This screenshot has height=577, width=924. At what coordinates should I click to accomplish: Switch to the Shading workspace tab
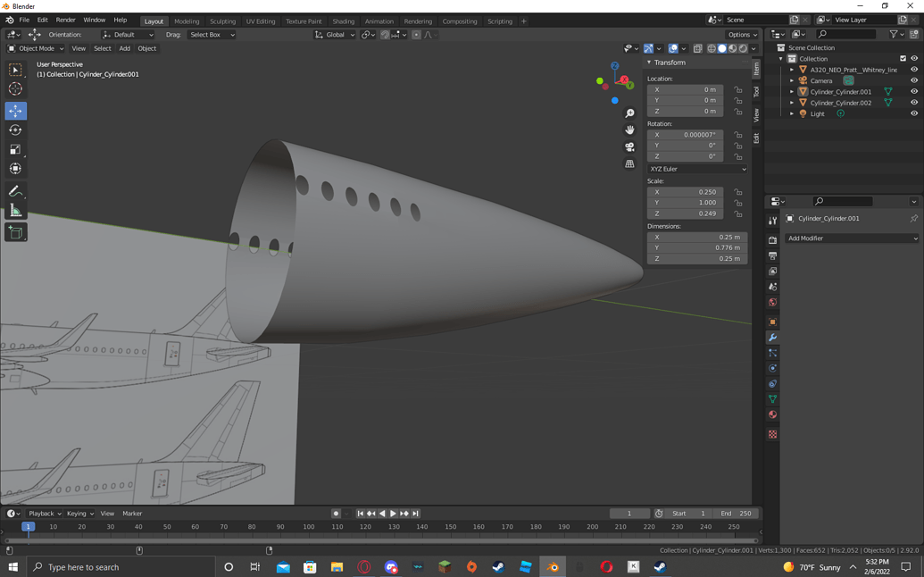[x=343, y=21]
